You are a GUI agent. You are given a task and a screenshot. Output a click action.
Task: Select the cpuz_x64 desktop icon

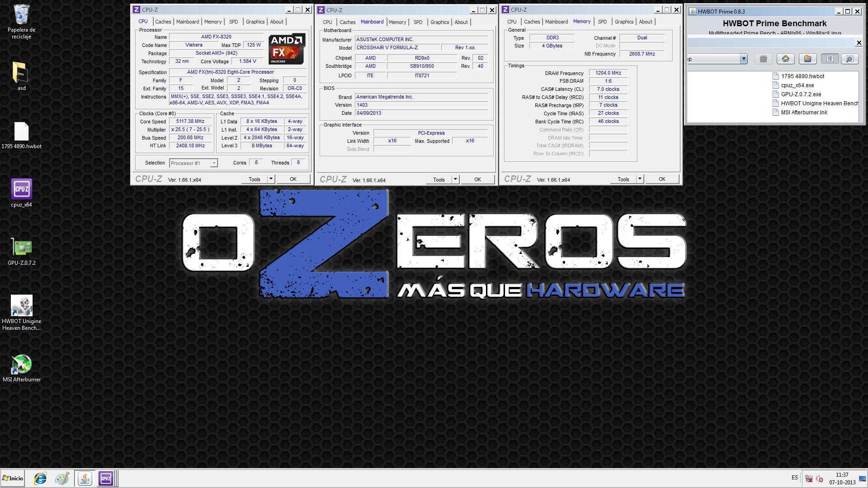point(21,193)
